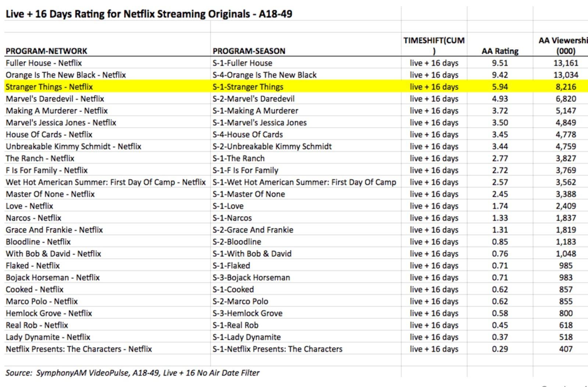Select the 13,034 viewership cell

(566, 75)
